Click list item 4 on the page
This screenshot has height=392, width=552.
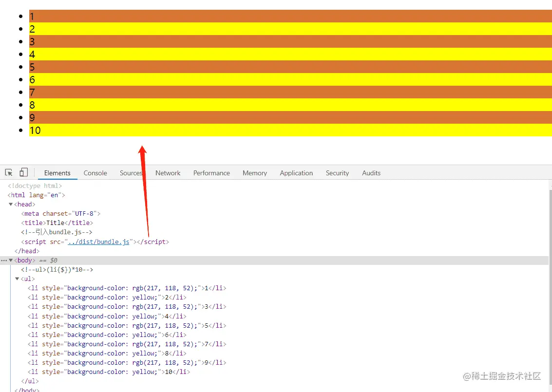pos(290,54)
